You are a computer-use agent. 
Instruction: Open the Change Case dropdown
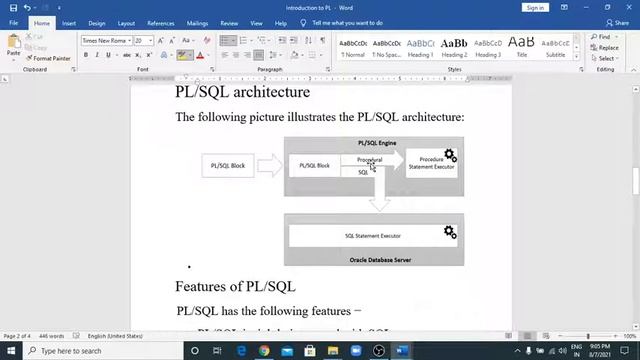point(188,40)
